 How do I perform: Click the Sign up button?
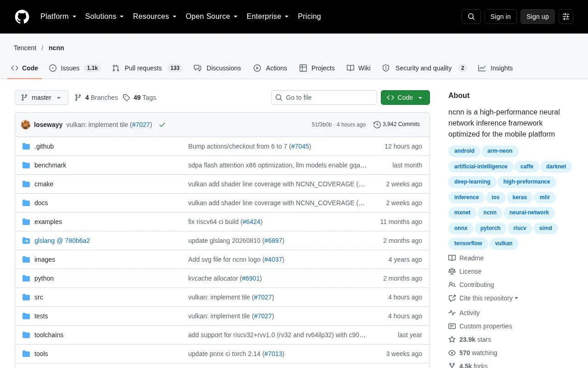537,17
